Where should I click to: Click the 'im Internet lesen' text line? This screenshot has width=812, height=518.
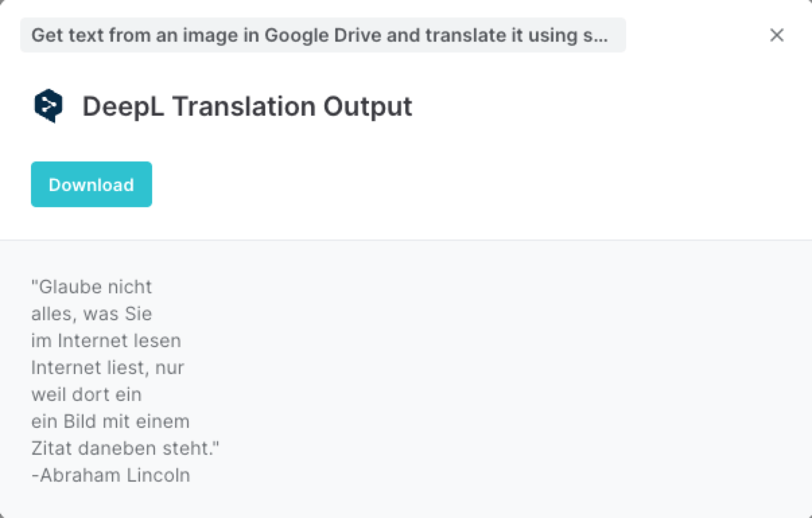(x=106, y=340)
